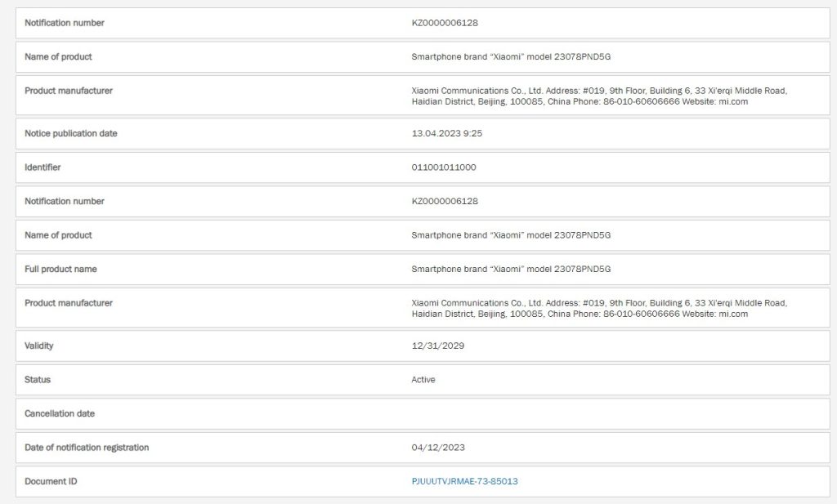The image size is (837, 504).
Task: Click the Identifier row label
Action: pyautogui.click(x=43, y=167)
